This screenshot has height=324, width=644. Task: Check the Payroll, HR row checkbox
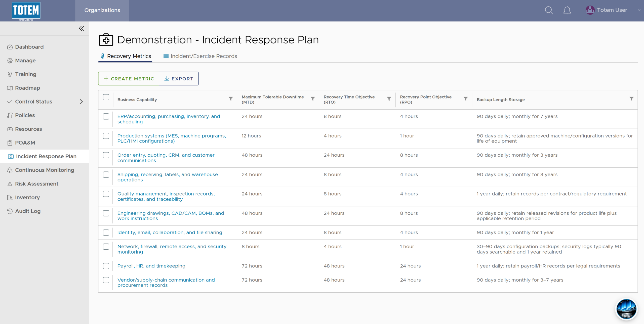pyautogui.click(x=106, y=266)
